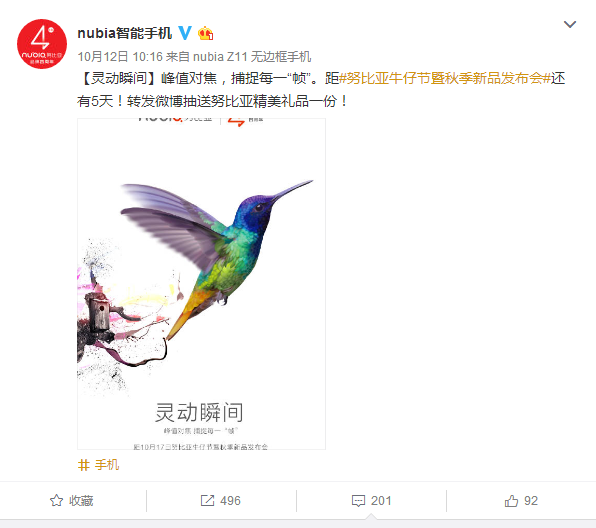
Task: Click the comment bubble icon
Action: point(358,501)
